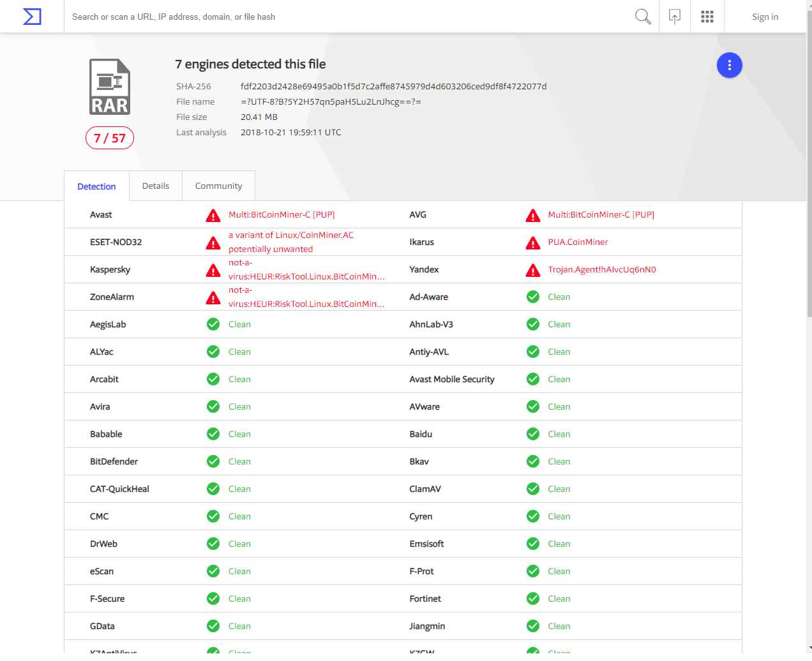Image resolution: width=812 pixels, height=661 pixels.
Task: Click the 7 / 57 detection score badge
Action: pyautogui.click(x=110, y=138)
